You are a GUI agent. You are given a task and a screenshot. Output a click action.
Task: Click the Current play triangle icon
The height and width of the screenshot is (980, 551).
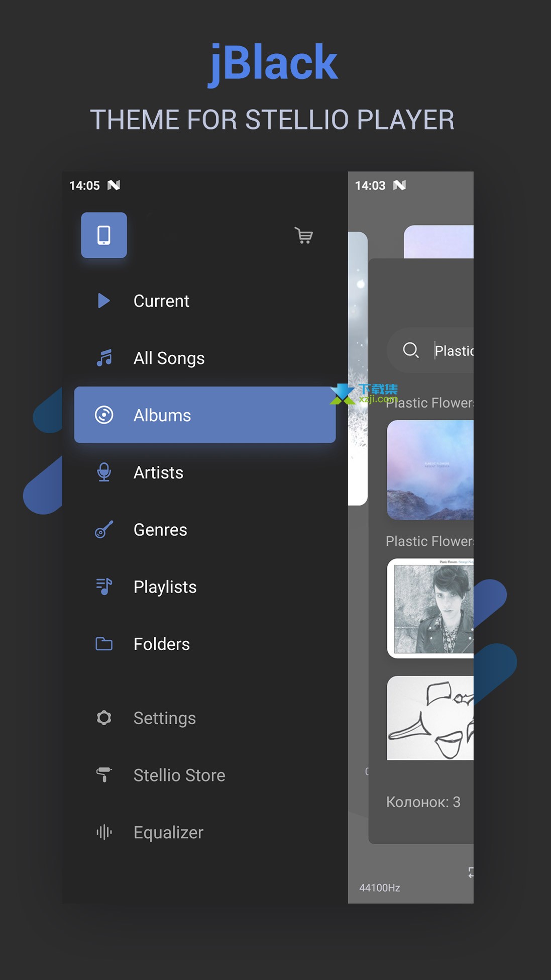[x=103, y=301]
